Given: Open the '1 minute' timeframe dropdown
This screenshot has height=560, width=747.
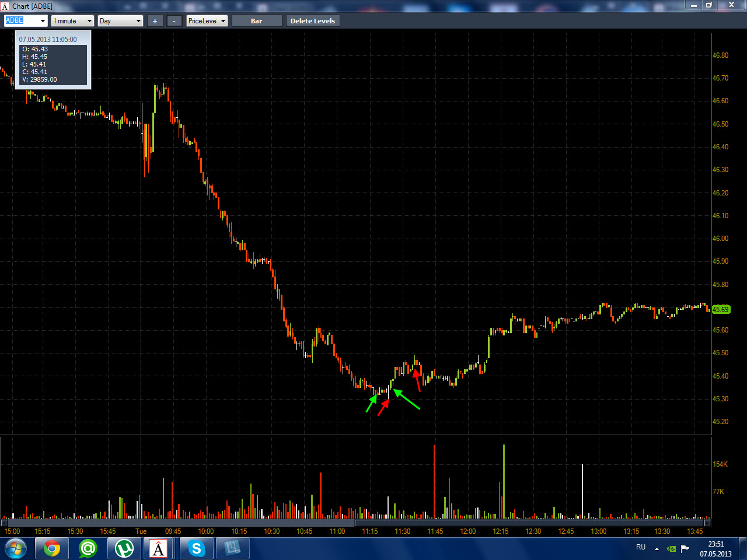Looking at the screenshot, I should tap(72, 21).
